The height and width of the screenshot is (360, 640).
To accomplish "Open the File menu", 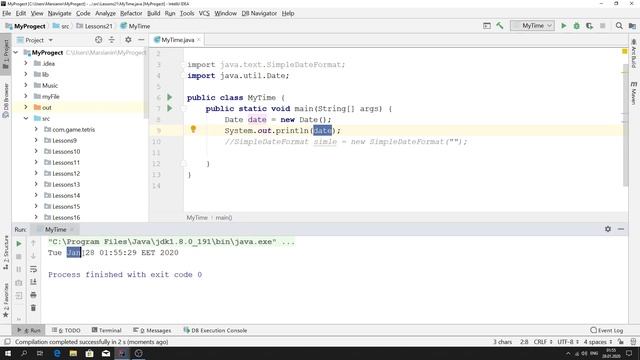I will point(7,13).
